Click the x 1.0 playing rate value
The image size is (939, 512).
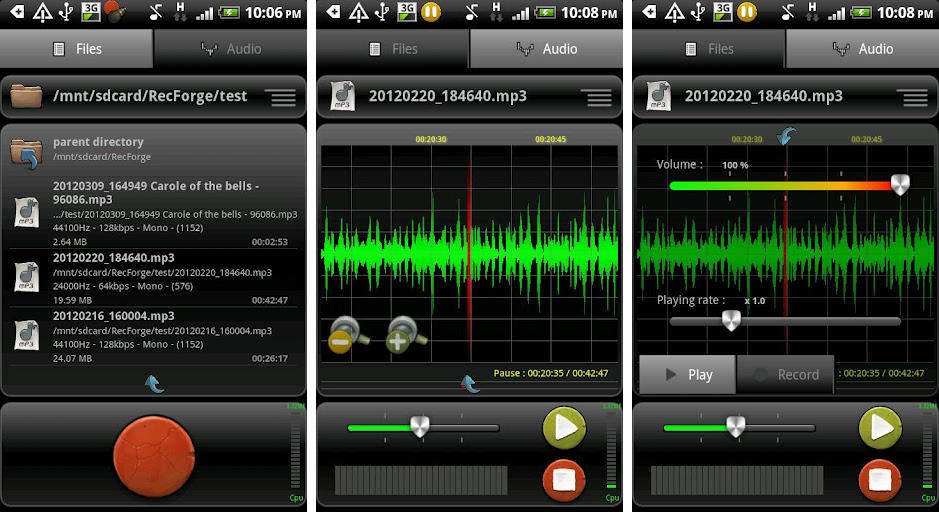pyautogui.click(x=755, y=301)
